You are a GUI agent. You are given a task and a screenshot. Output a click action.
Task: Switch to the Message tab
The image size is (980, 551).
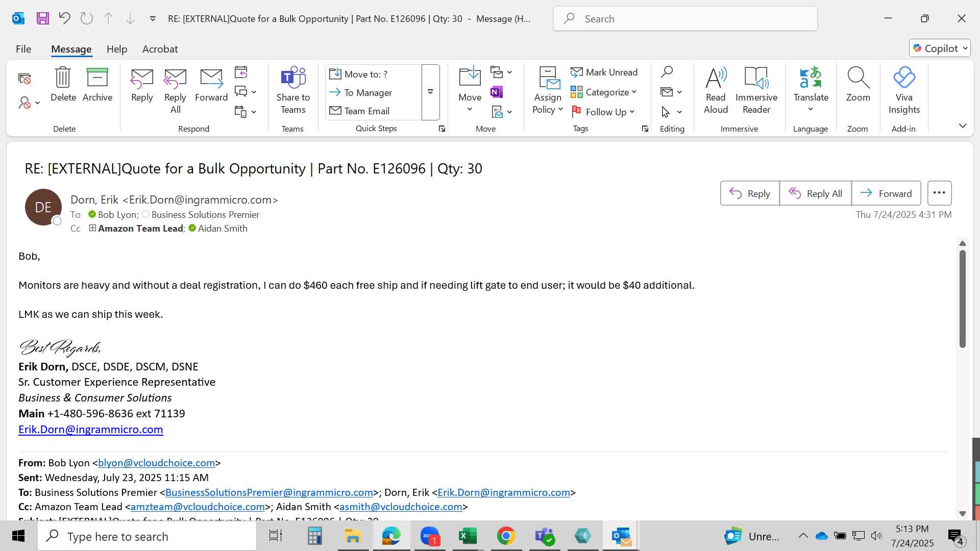(x=71, y=49)
